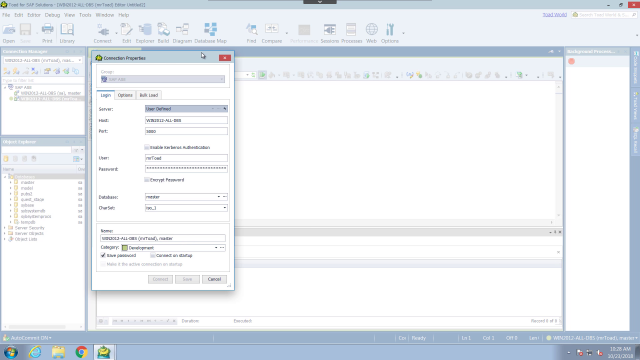The image size is (640, 360).
Task: Open the Explorer tool
Action: [145, 33]
